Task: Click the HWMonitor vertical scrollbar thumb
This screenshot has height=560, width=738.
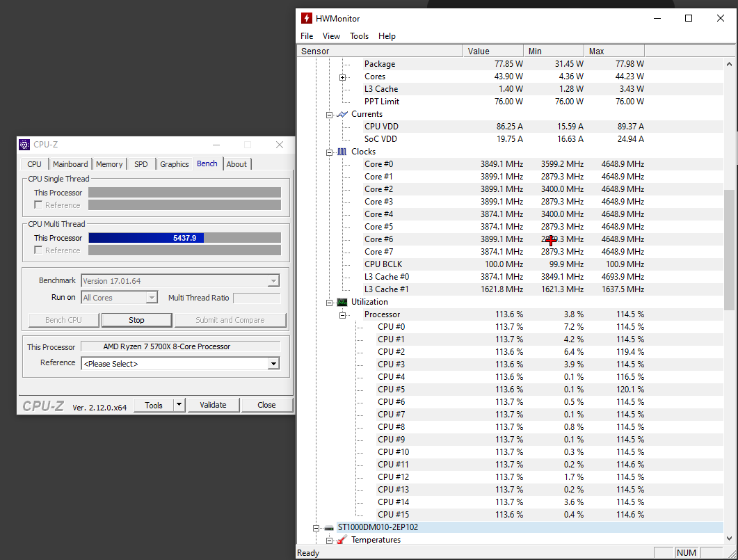Action: [x=729, y=250]
